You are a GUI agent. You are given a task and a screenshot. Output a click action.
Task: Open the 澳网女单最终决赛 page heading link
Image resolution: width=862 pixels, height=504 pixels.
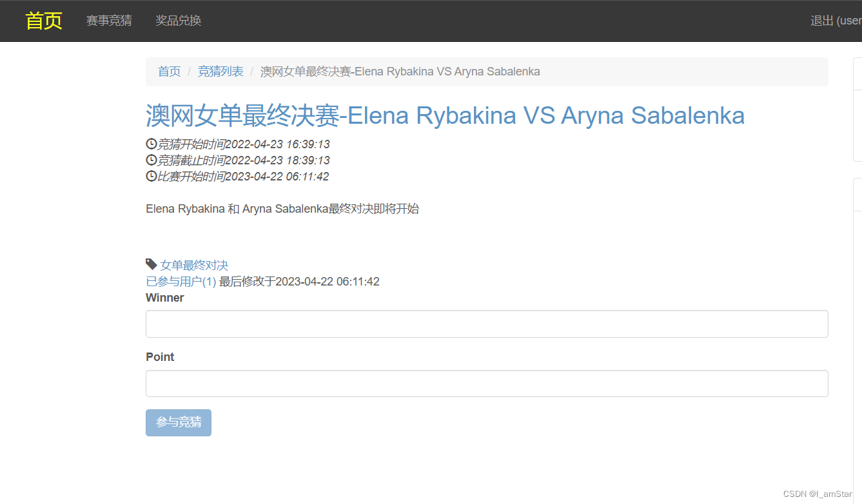click(446, 115)
